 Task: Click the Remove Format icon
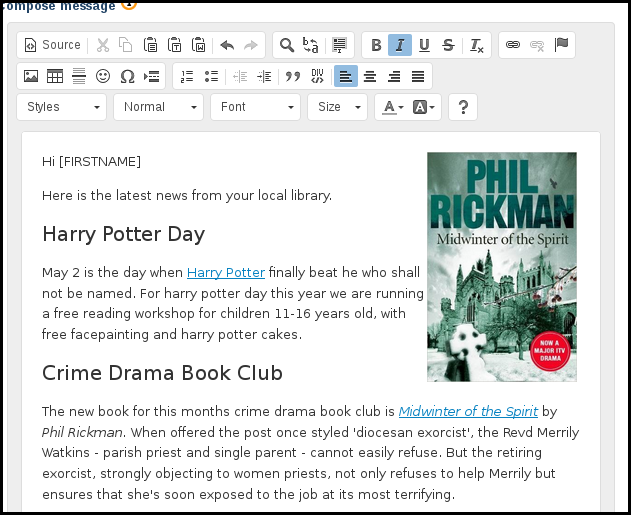point(477,45)
